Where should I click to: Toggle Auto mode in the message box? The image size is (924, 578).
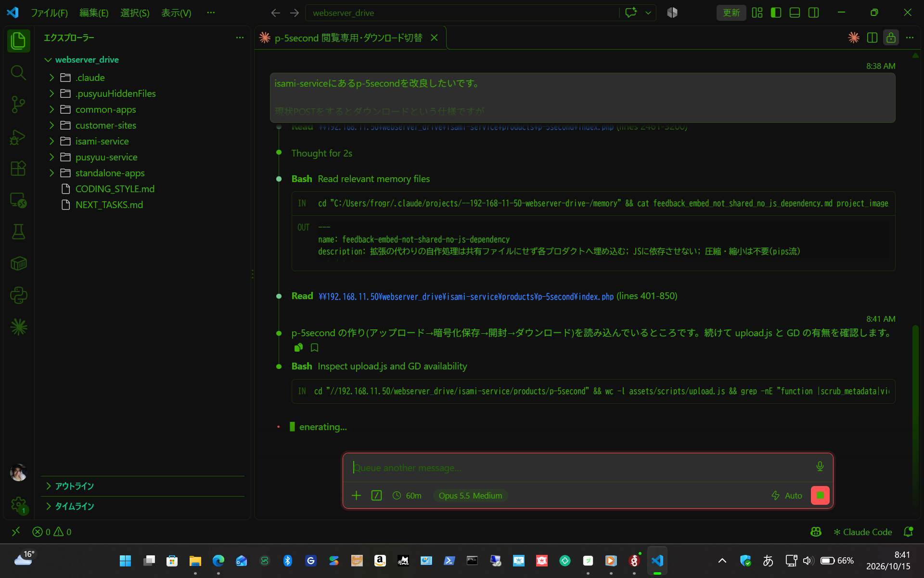click(x=787, y=496)
